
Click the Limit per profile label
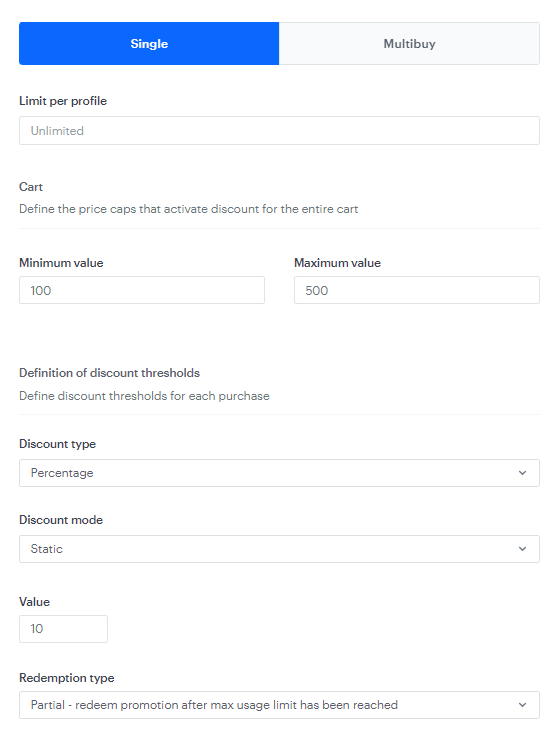click(63, 101)
